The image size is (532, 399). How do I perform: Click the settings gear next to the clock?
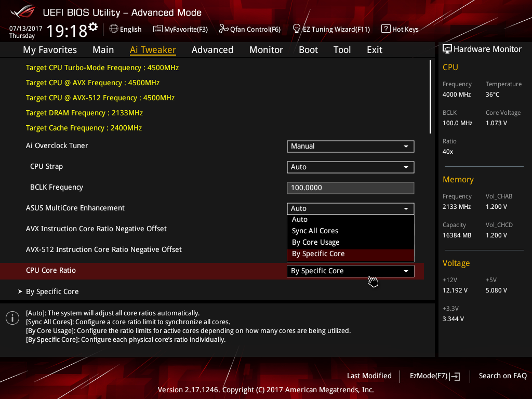(93, 27)
